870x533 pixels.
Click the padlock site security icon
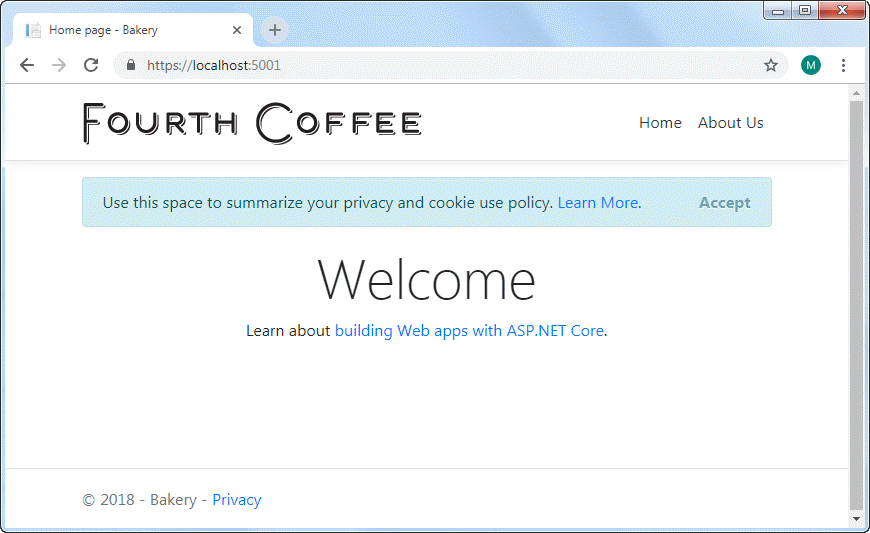coord(131,65)
